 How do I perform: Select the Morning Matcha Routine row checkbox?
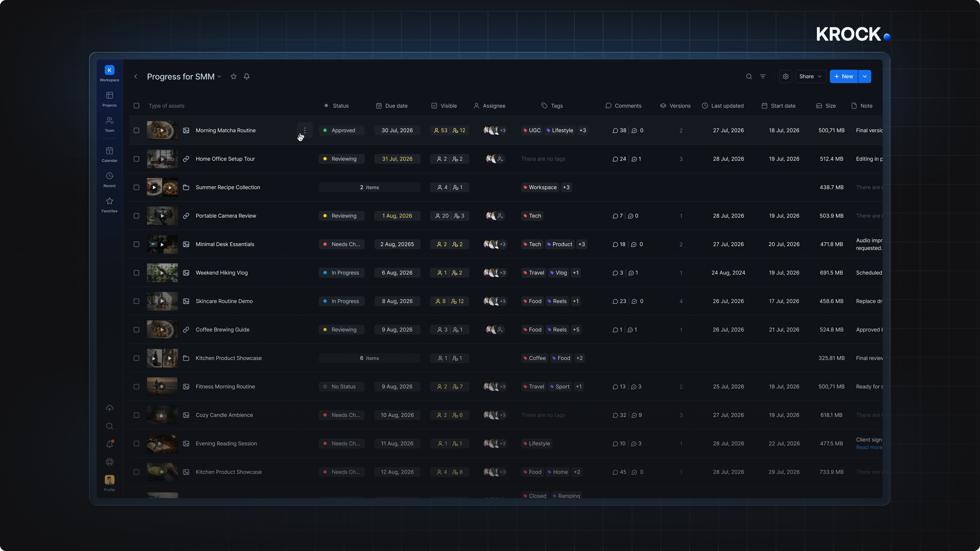[136, 130]
